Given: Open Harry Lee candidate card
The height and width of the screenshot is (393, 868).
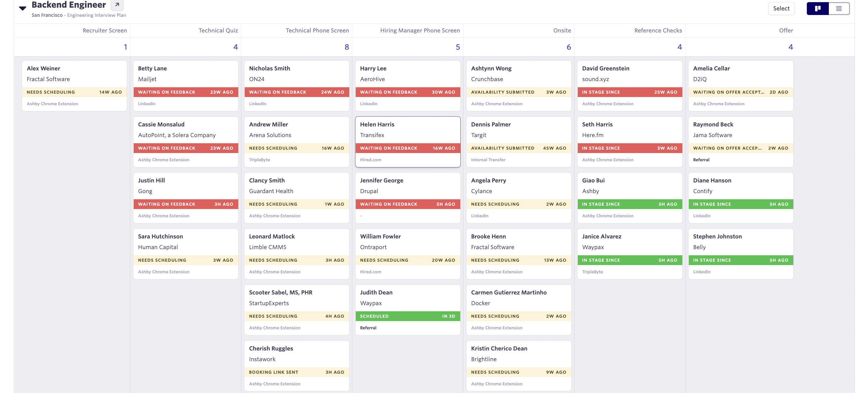Looking at the screenshot, I should click(408, 86).
